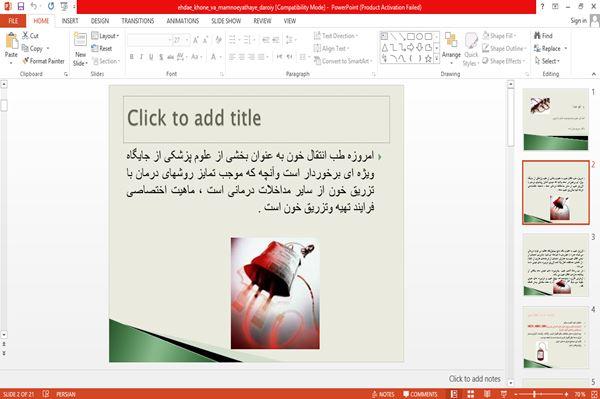Screen dimensions: 600x399
Task: Cut the selection with scissors icon
Action: tap(30, 36)
